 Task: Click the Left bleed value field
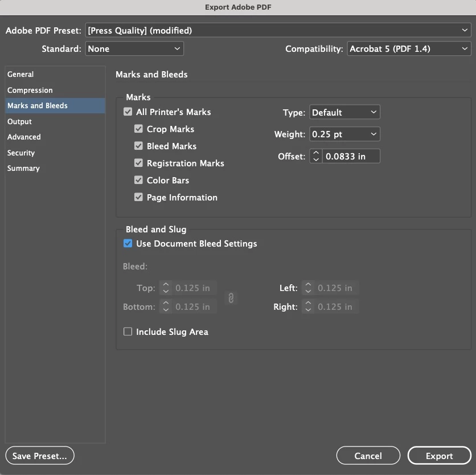(337, 288)
